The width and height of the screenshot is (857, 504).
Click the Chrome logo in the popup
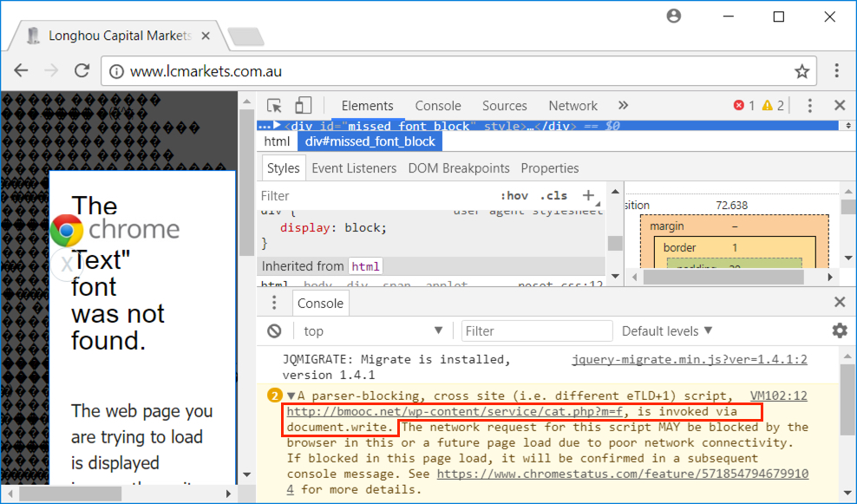click(66, 230)
